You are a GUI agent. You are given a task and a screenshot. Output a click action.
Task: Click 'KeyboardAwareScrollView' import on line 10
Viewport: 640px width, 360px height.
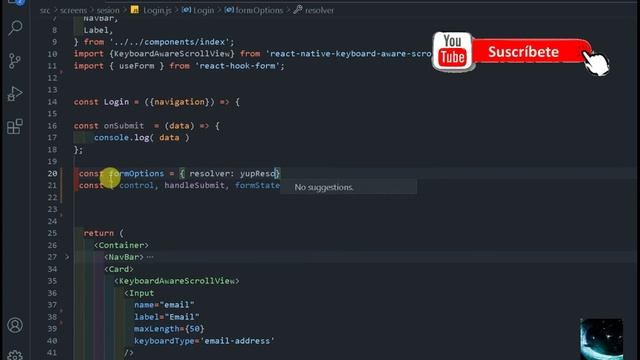pos(172,54)
